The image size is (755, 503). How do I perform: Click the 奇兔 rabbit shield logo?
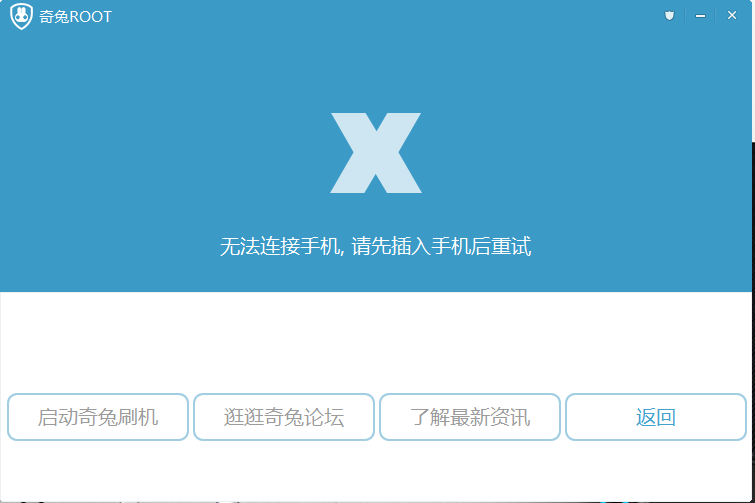click(21, 16)
